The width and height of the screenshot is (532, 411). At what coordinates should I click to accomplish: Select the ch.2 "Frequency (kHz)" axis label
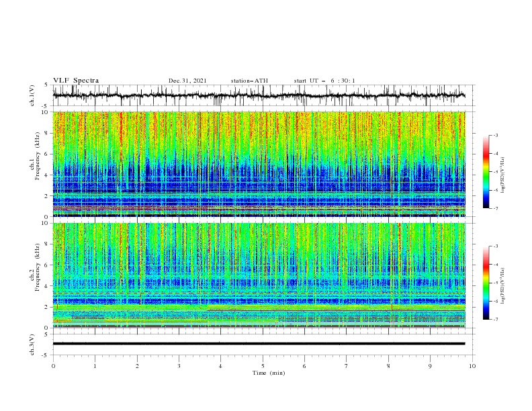click(x=38, y=267)
